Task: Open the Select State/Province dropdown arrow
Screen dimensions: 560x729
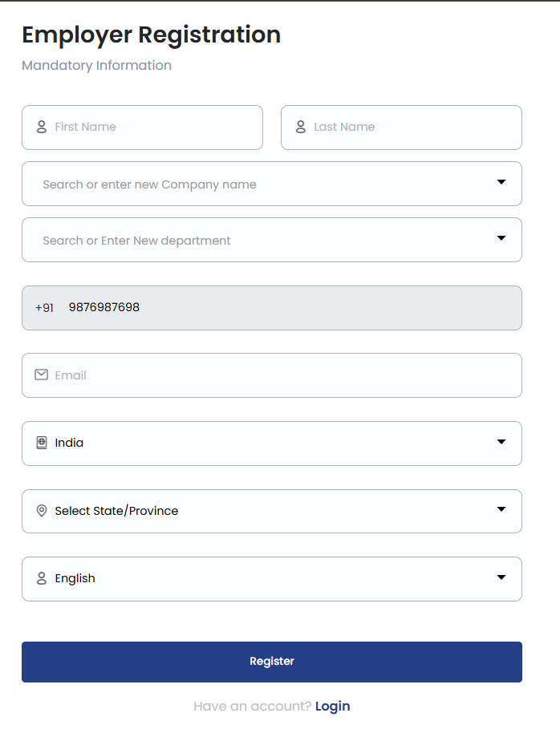Action: tap(501, 510)
